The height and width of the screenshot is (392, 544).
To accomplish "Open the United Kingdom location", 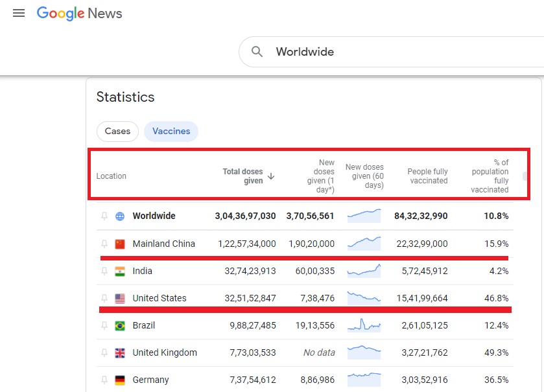I will click(x=165, y=352).
